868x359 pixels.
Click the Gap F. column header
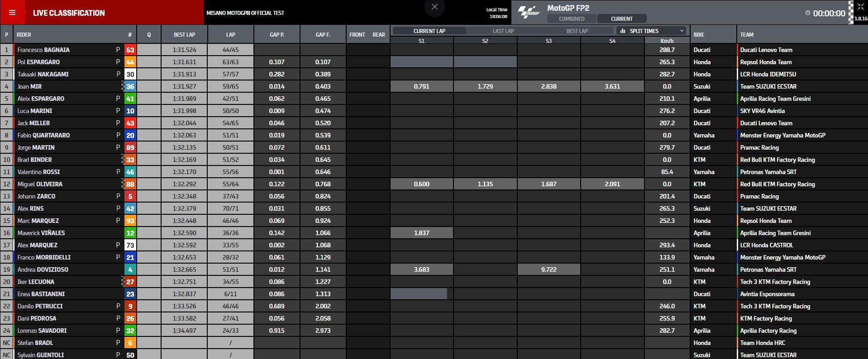click(x=323, y=34)
